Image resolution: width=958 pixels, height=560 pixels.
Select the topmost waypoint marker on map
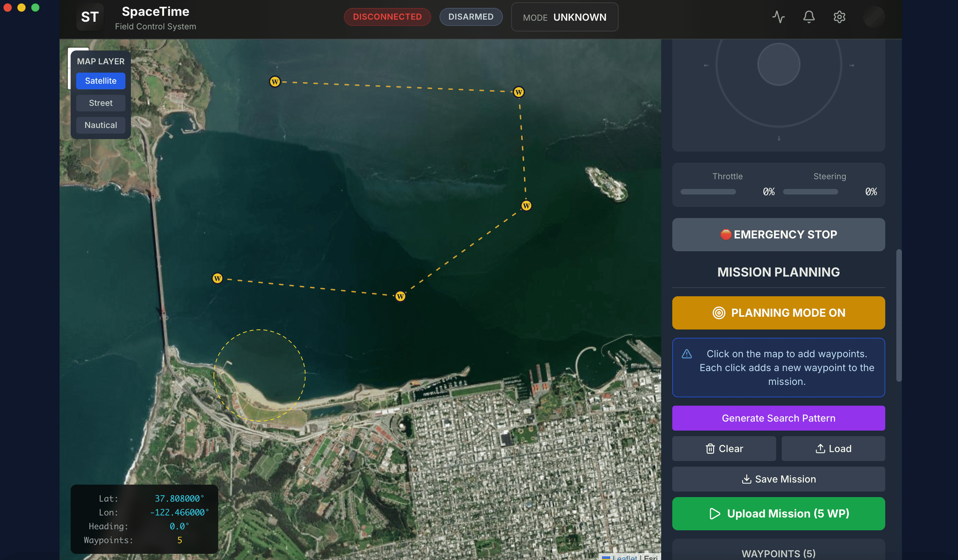tap(274, 82)
